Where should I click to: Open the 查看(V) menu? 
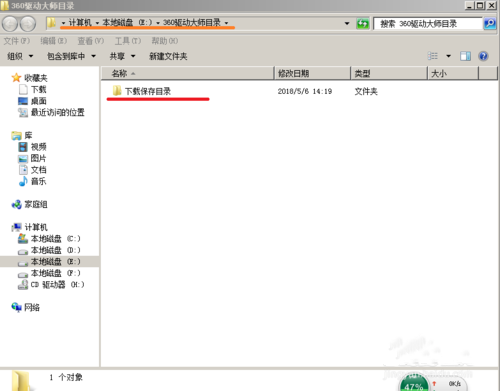tap(91, 41)
